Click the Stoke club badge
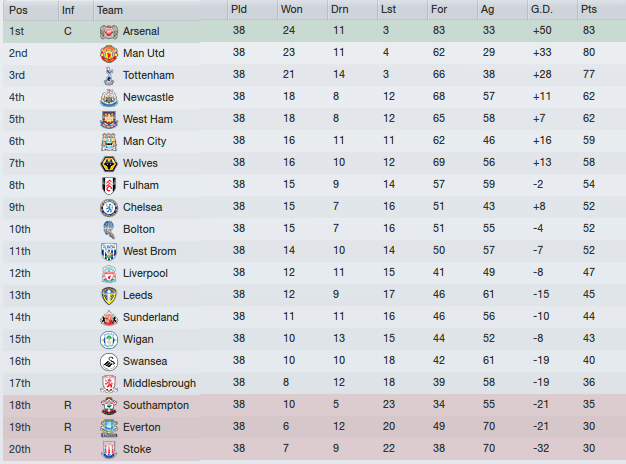The height and width of the screenshot is (464, 626). point(108,449)
